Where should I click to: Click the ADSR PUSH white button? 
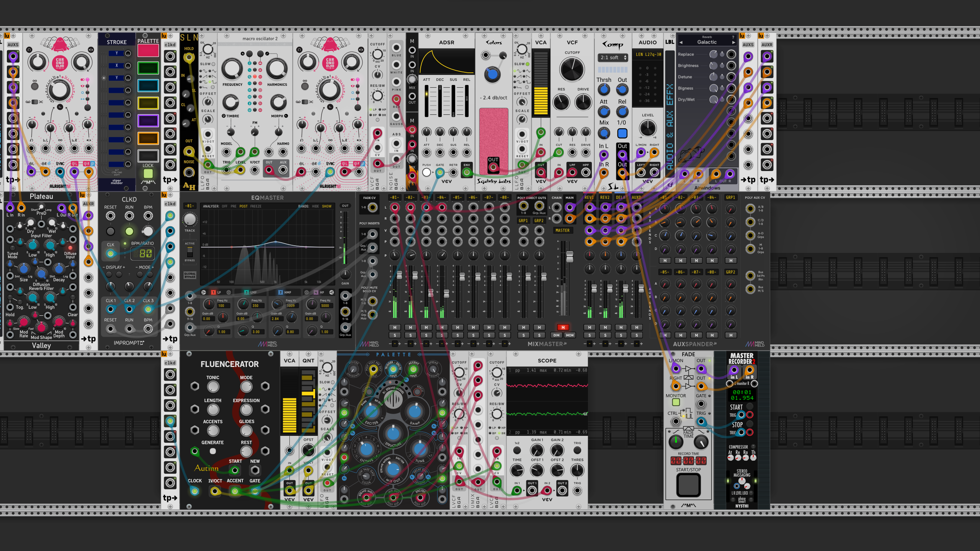pos(426,173)
